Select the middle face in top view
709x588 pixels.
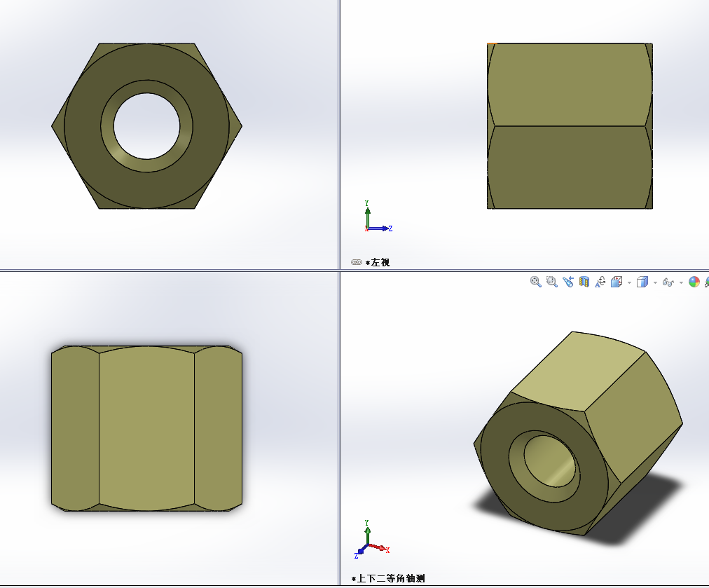click(147, 428)
